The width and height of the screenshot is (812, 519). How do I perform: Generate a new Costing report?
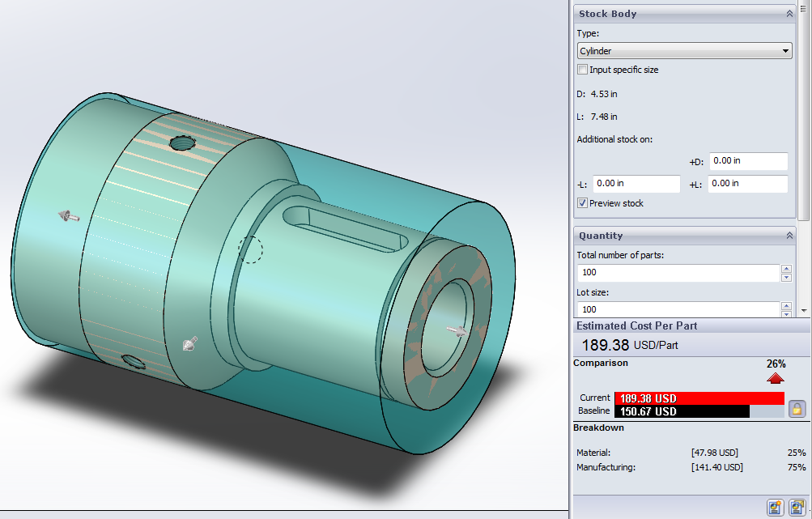[x=775, y=508]
